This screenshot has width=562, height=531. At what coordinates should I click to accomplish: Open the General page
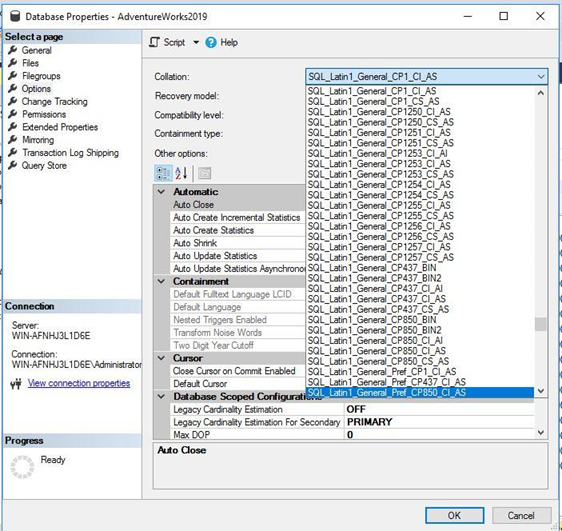(x=37, y=50)
